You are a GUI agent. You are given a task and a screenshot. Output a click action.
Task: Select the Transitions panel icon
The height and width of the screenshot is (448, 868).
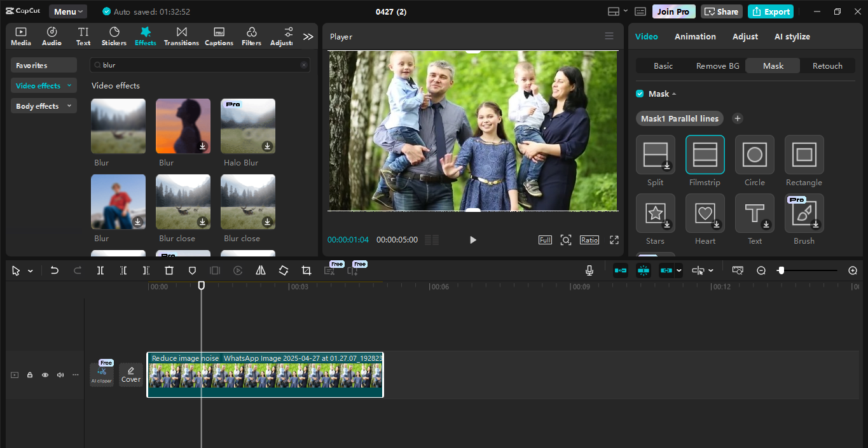coord(181,36)
